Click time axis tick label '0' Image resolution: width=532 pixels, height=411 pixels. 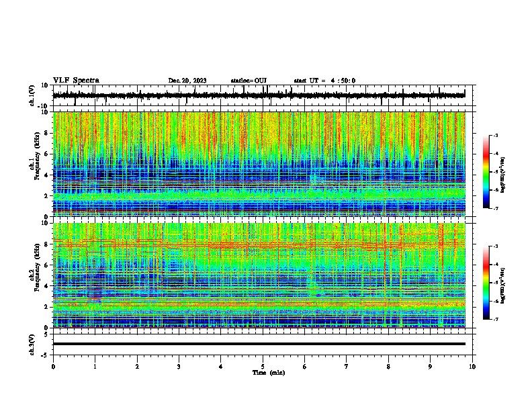tap(53, 367)
